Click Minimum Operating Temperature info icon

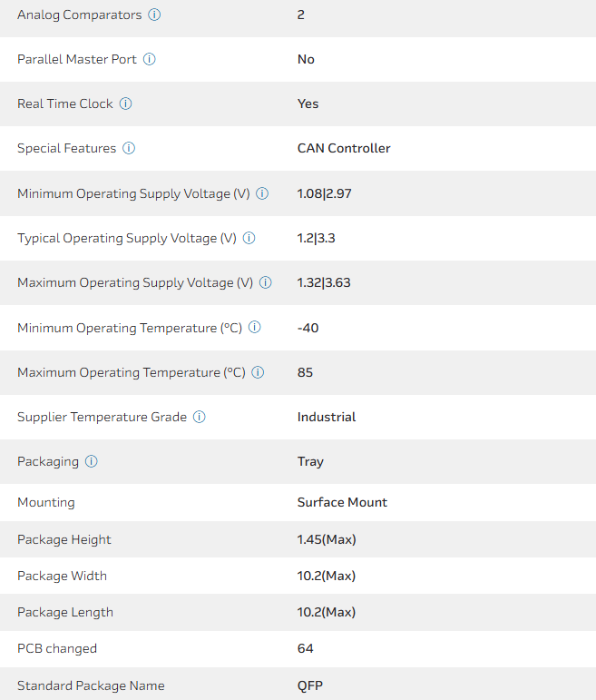pyautogui.click(x=255, y=328)
